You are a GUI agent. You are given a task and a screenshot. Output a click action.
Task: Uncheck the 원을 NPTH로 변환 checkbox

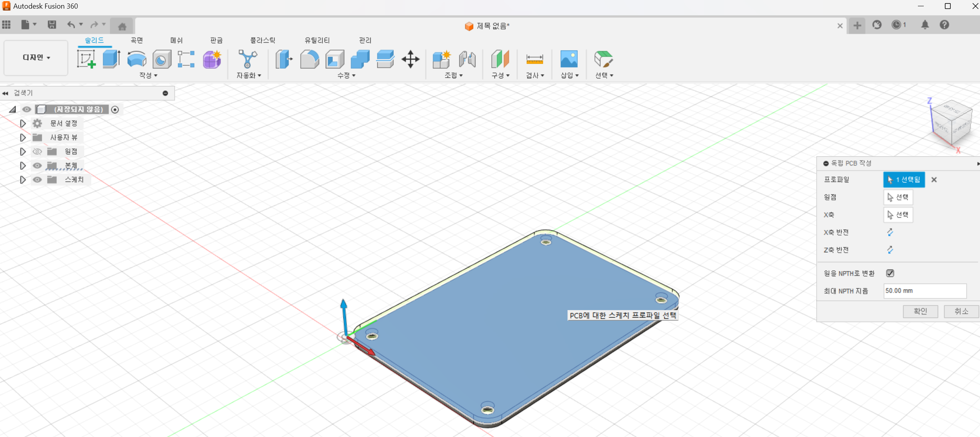[x=890, y=273]
